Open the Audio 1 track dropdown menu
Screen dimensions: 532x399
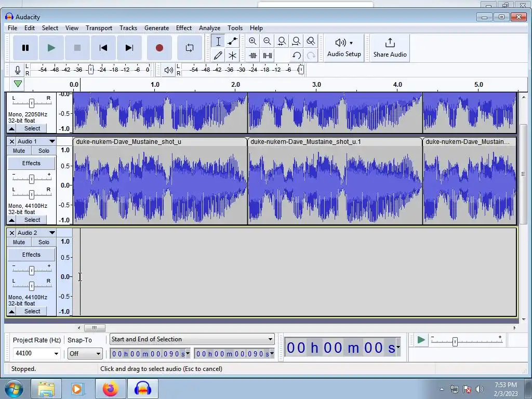pos(52,141)
